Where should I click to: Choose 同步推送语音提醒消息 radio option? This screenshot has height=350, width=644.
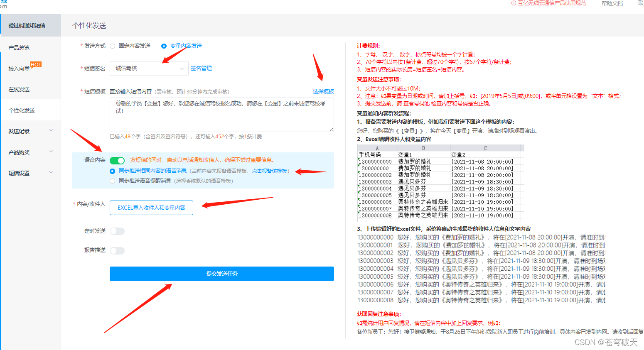[x=113, y=181]
